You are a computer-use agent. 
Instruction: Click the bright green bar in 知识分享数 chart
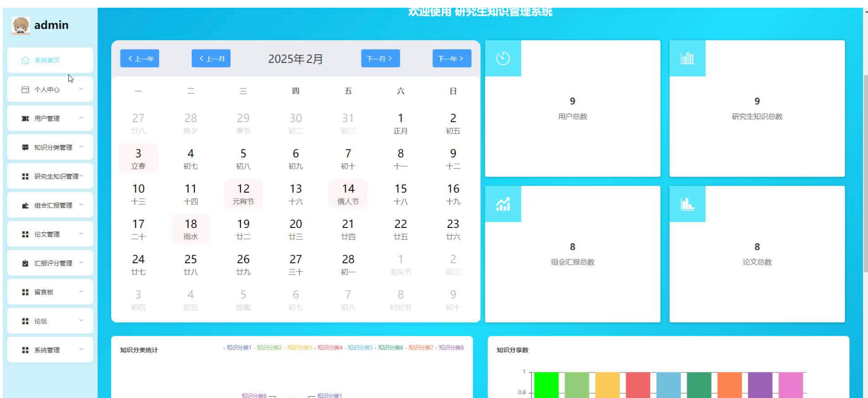click(546, 385)
